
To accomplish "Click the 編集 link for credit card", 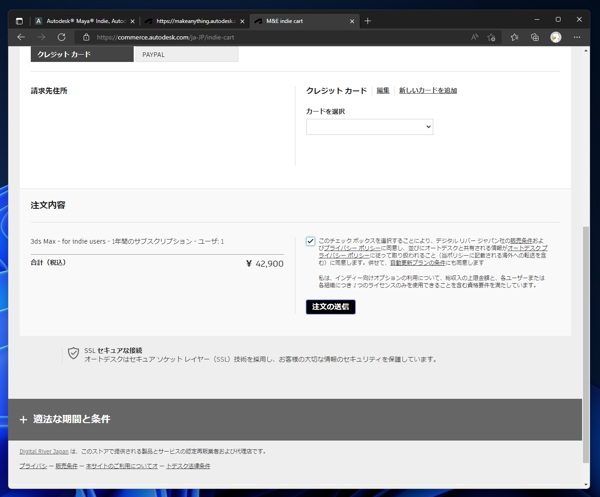I will point(383,91).
